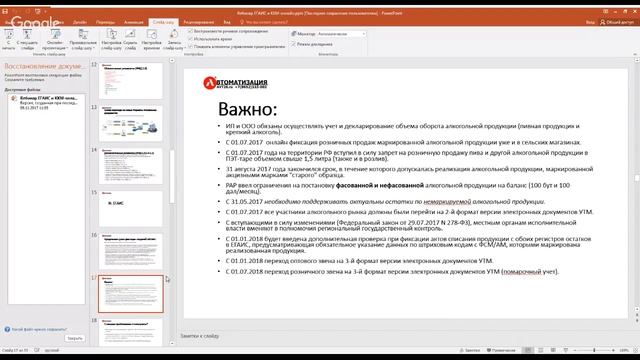Click Скрыть слайд to hide slide
640x360 pixels.
[130, 40]
